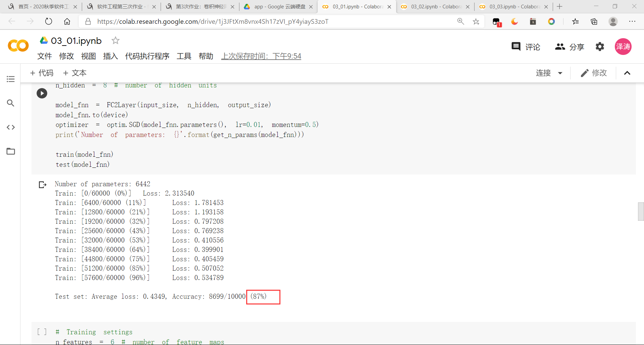
Task: Open the browser favorites list
Action: [x=576, y=21]
